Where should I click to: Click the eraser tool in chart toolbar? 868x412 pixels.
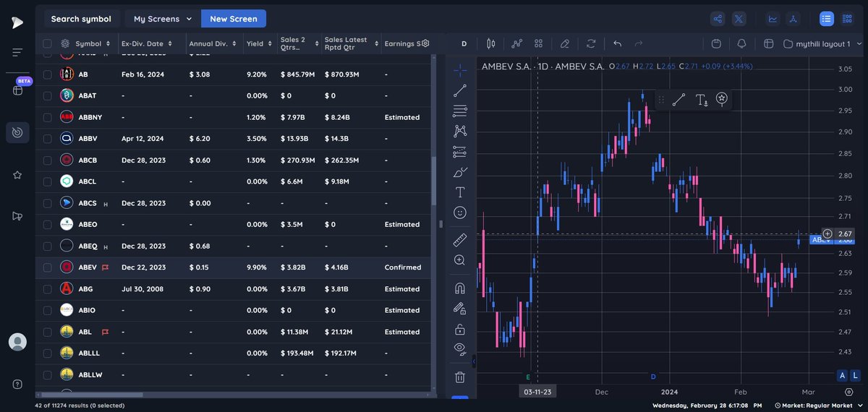565,43
